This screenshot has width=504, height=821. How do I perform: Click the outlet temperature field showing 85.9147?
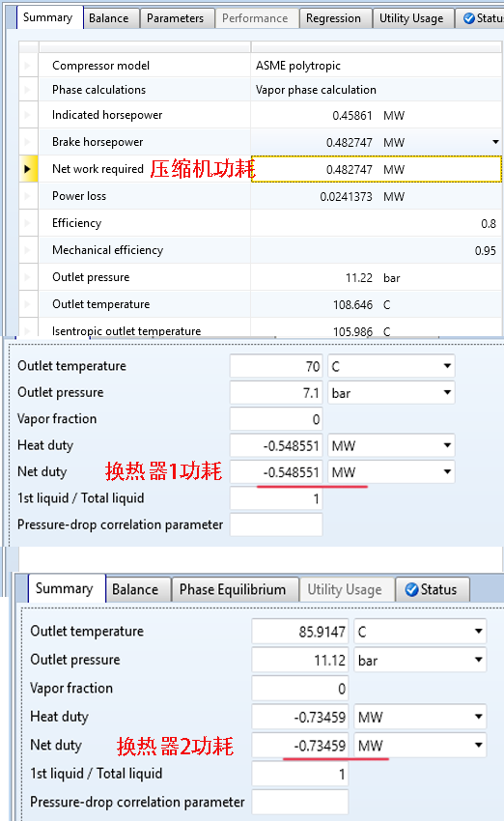tap(300, 632)
